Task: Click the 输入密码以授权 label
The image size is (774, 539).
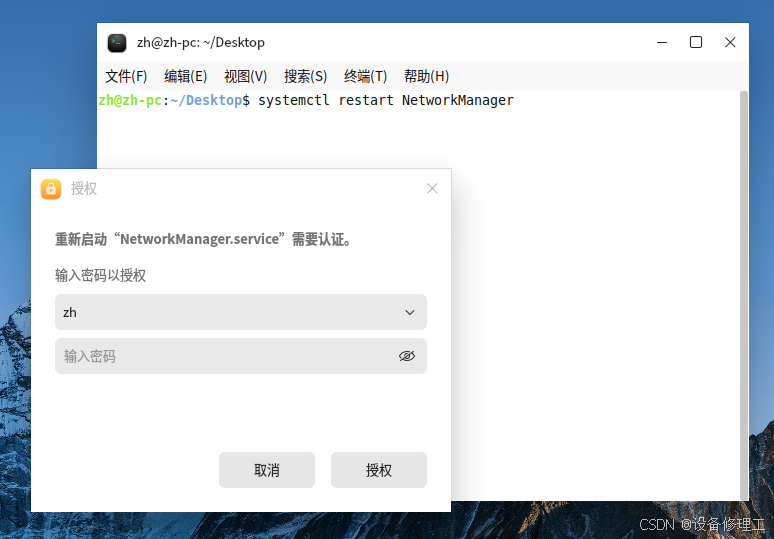Action: point(100,275)
